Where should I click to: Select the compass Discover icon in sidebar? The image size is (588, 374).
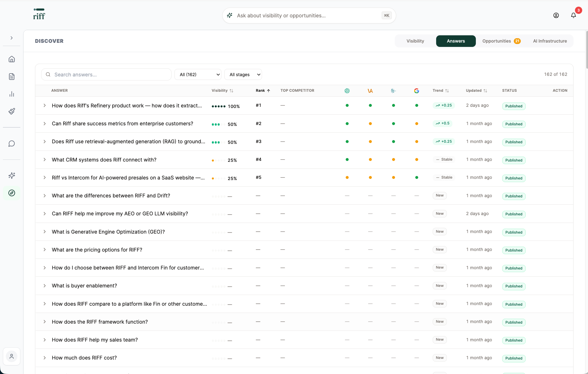coord(12,193)
